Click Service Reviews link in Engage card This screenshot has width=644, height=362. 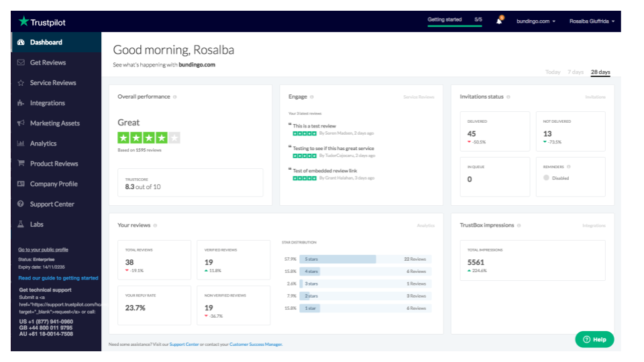pos(419,97)
